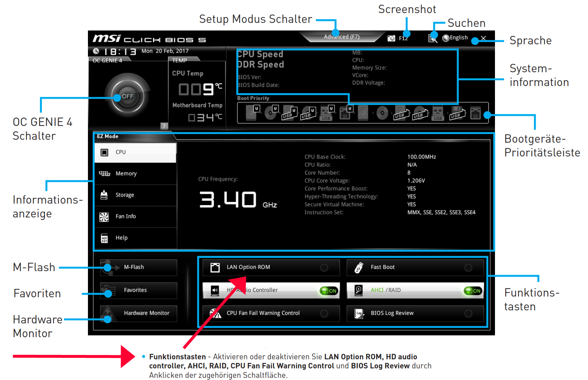The image size is (588, 380).
Task: Toggle the AHCI / RAID switch
Action: click(x=473, y=291)
